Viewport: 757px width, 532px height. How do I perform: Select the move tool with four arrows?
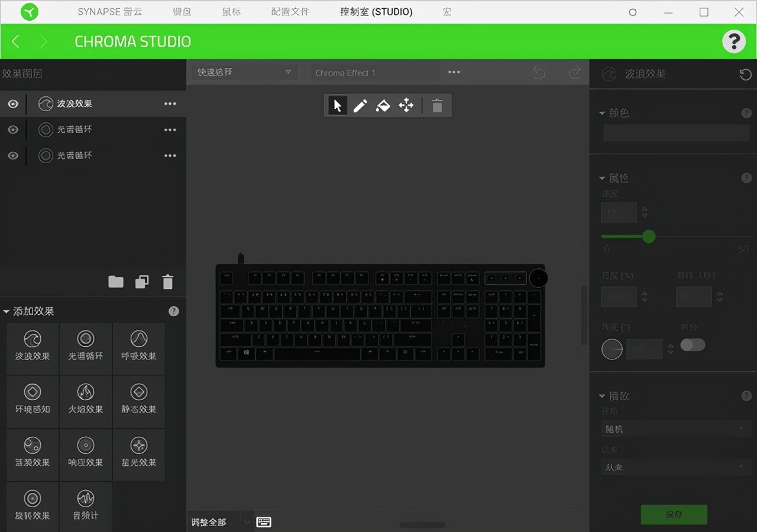406,106
